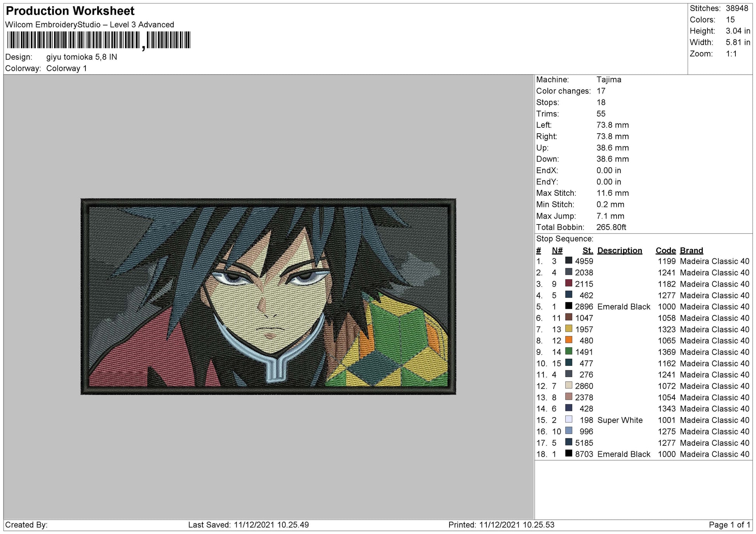This screenshot has width=756, height=534.
Task: Click the Super White swatch in row 15
Action: [x=568, y=419]
